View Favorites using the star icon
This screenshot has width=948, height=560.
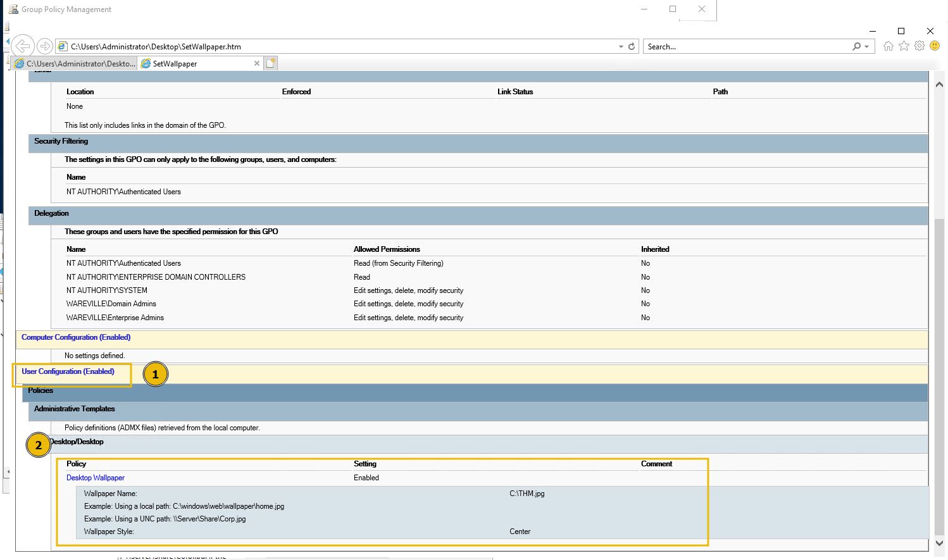click(x=904, y=46)
